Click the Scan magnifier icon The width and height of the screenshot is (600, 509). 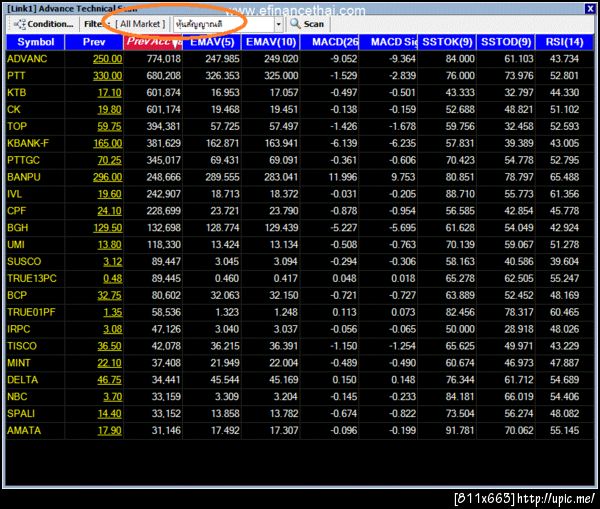(295, 24)
